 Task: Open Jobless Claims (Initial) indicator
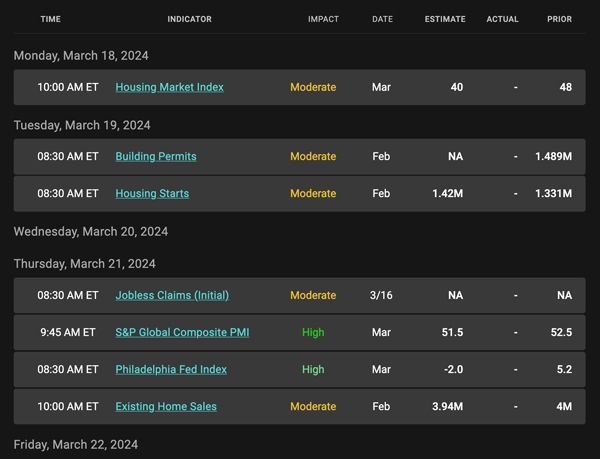(172, 295)
